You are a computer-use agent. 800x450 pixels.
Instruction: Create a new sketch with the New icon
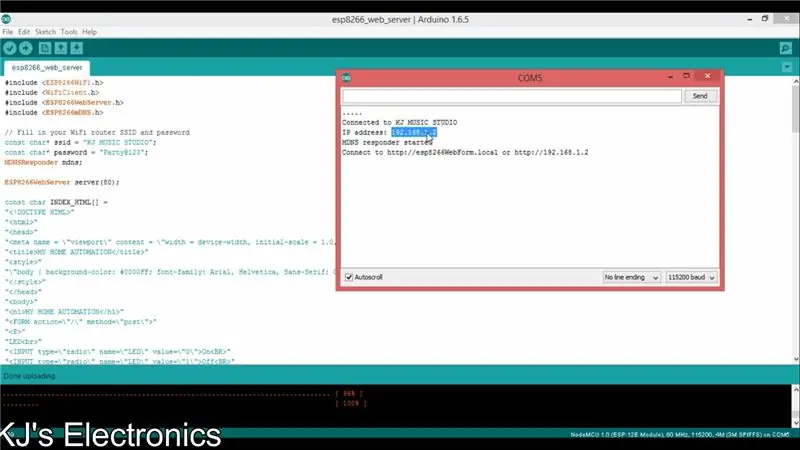[45, 48]
